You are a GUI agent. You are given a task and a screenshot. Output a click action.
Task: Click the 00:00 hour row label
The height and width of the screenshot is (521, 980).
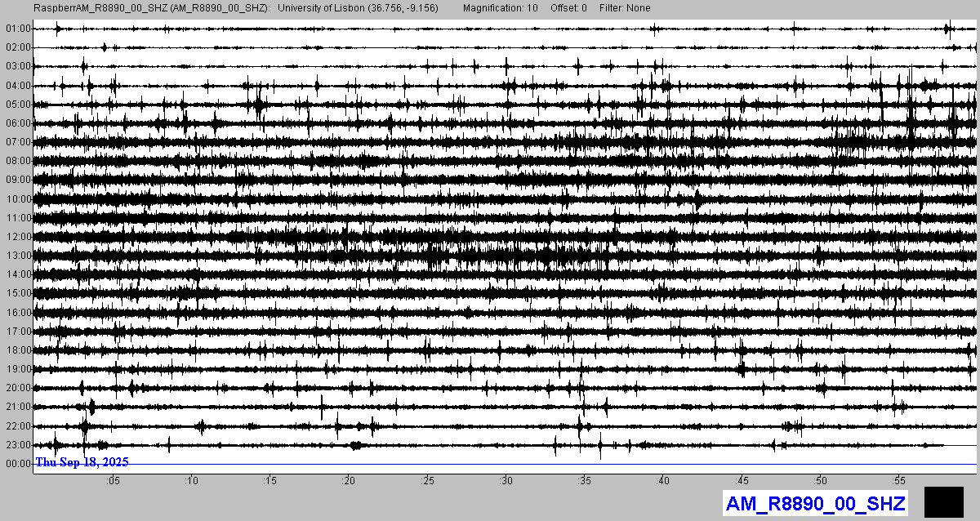tap(17, 464)
